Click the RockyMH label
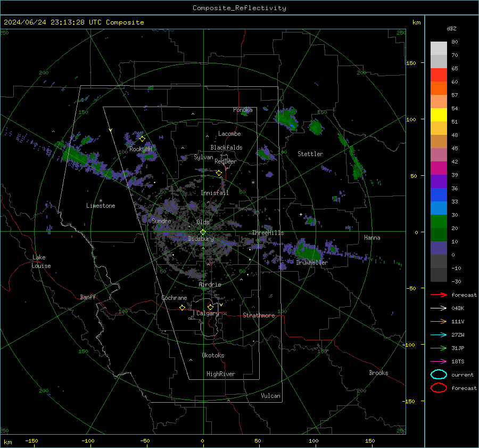This screenshot has height=448, width=479. [x=141, y=149]
